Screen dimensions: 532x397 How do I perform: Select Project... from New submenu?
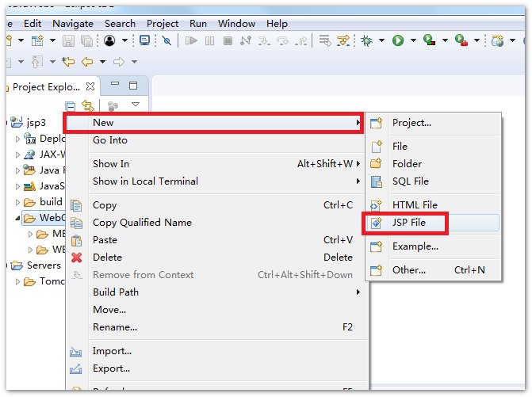(411, 123)
